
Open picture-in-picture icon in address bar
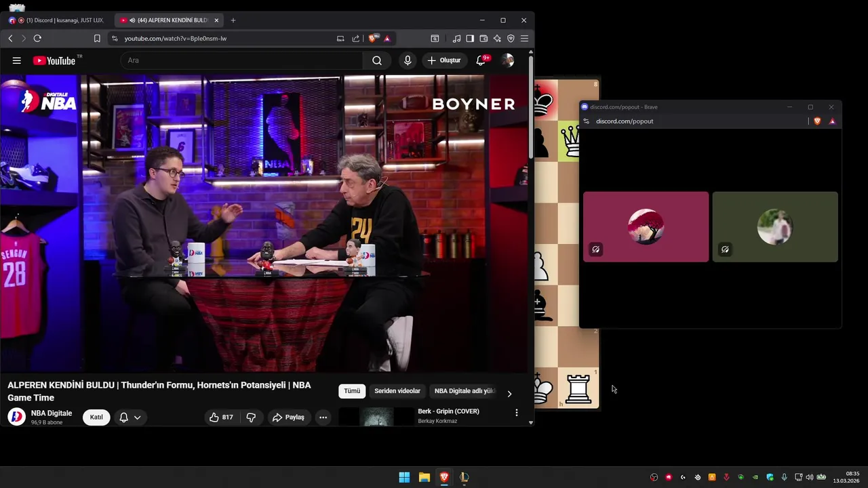340,39
